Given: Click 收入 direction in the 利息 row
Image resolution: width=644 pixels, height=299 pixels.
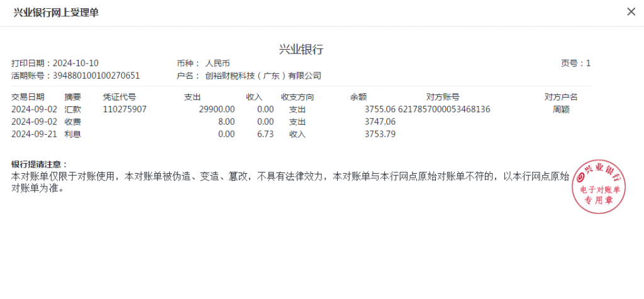Looking at the screenshot, I should (297, 134).
